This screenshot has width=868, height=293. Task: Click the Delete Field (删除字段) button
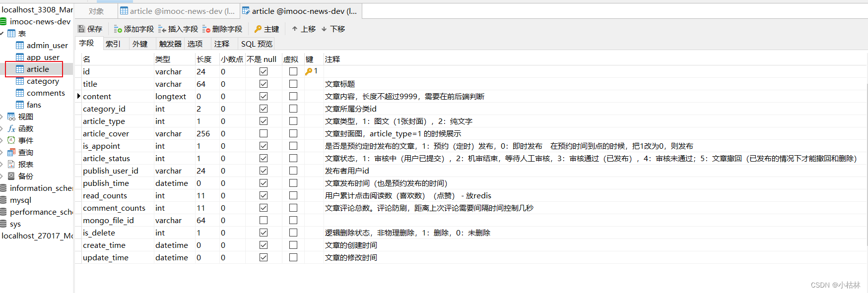[222, 29]
